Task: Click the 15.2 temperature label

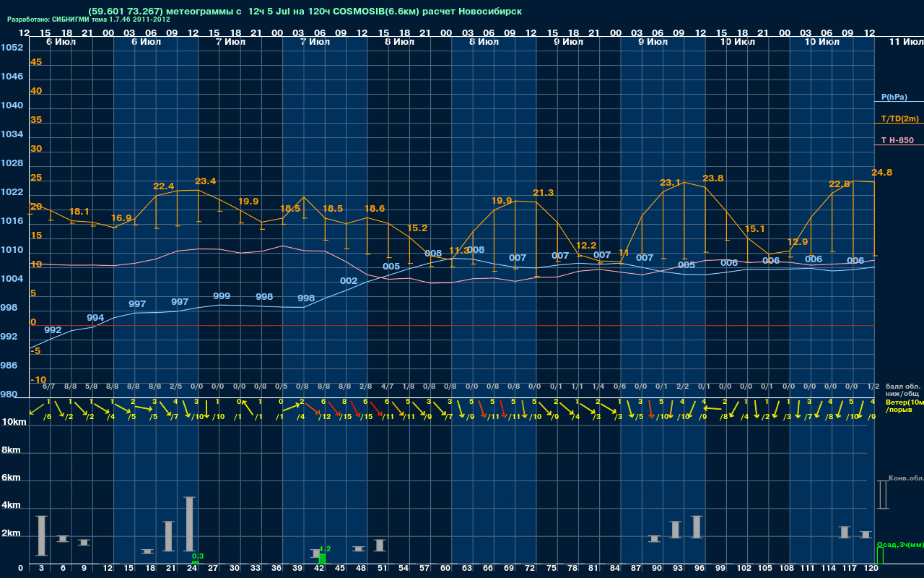Action: click(x=417, y=228)
